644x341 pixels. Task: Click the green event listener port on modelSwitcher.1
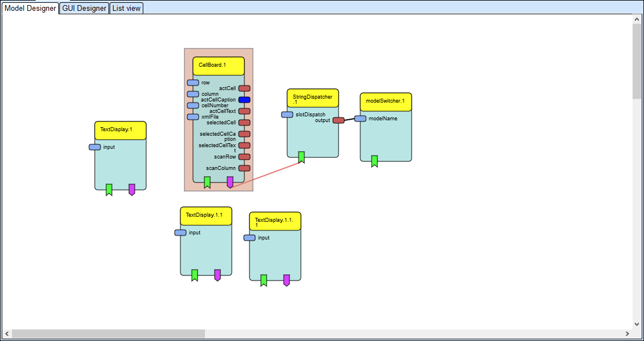pyautogui.click(x=375, y=161)
